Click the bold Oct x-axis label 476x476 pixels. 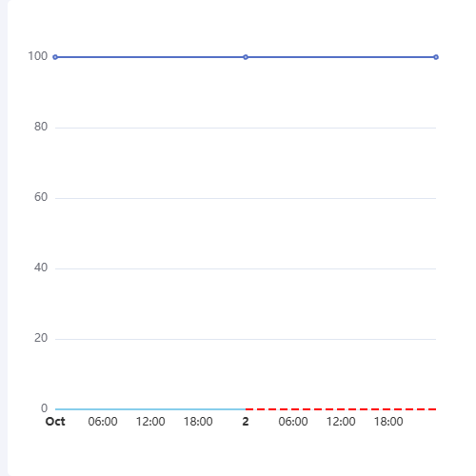tap(55, 422)
